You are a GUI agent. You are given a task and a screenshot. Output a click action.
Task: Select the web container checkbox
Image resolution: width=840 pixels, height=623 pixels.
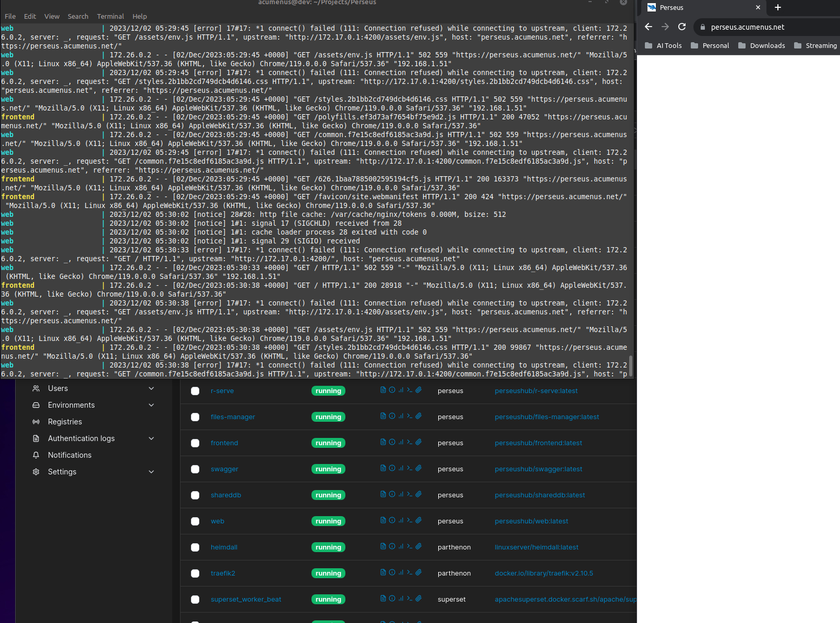point(195,521)
